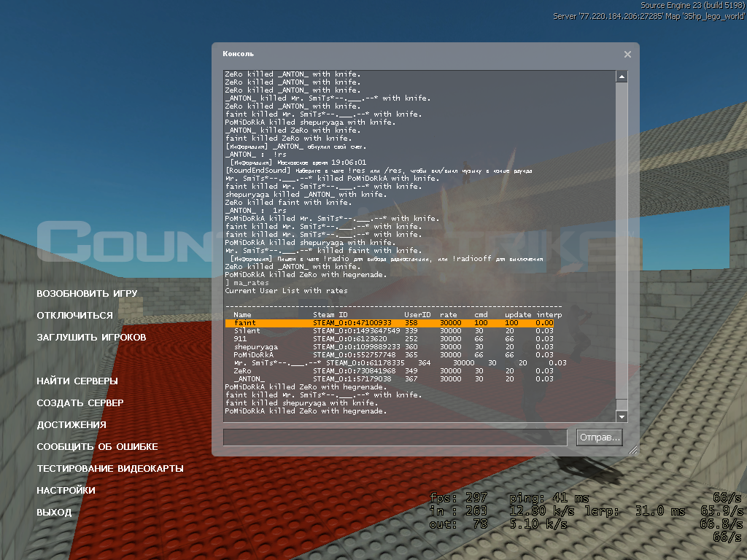747x560 pixels.
Task: Open ДОСТИЖЕНИЯ achievements
Action: pos(71,425)
